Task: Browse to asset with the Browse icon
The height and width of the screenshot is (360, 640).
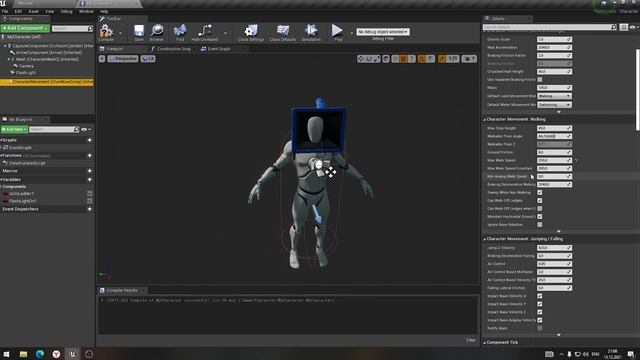Action: point(157,31)
